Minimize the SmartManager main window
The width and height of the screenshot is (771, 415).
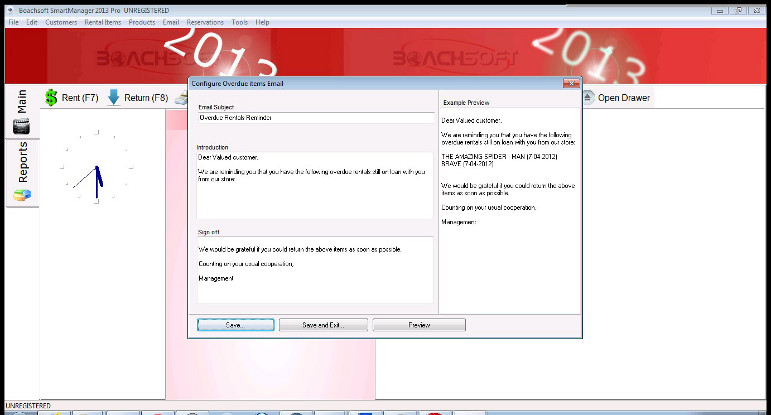point(719,10)
